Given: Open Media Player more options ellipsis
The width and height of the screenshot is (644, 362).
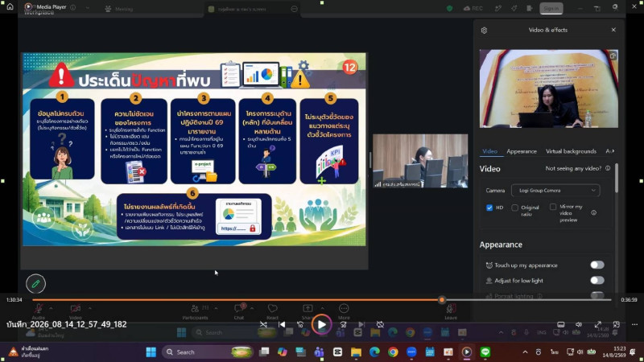Looking at the screenshot, I should [634, 325].
